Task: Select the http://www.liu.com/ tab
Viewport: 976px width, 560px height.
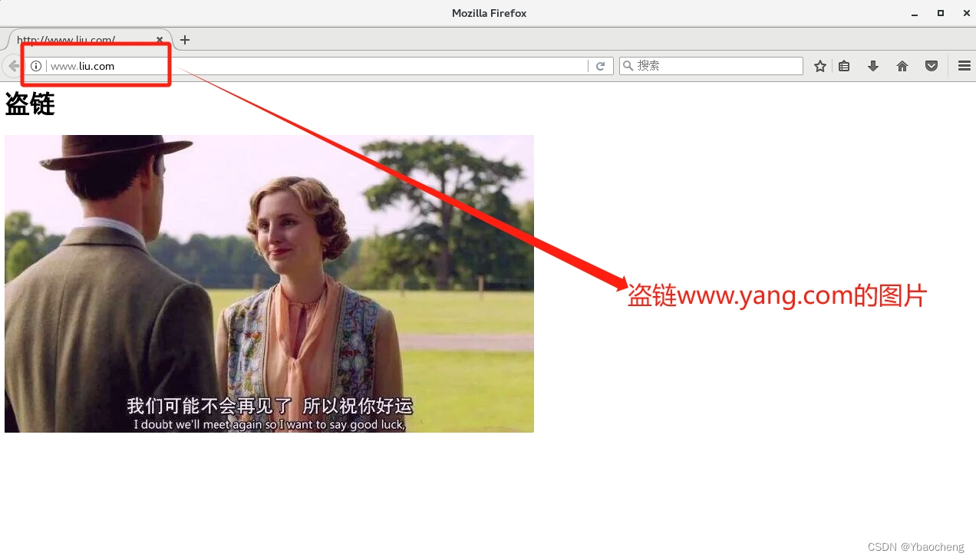Action: (88, 40)
